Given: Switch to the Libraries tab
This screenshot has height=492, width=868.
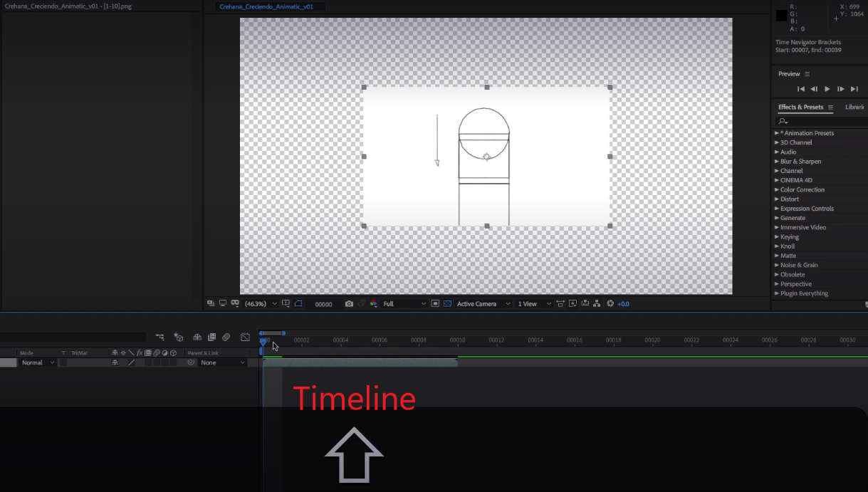Looking at the screenshot, I should point(854,107).
